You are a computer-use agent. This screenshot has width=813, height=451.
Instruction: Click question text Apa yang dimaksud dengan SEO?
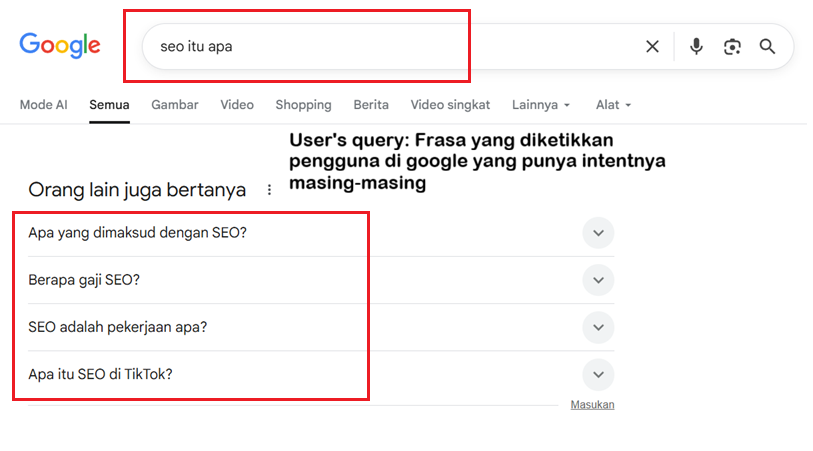[x=137, y=233]
